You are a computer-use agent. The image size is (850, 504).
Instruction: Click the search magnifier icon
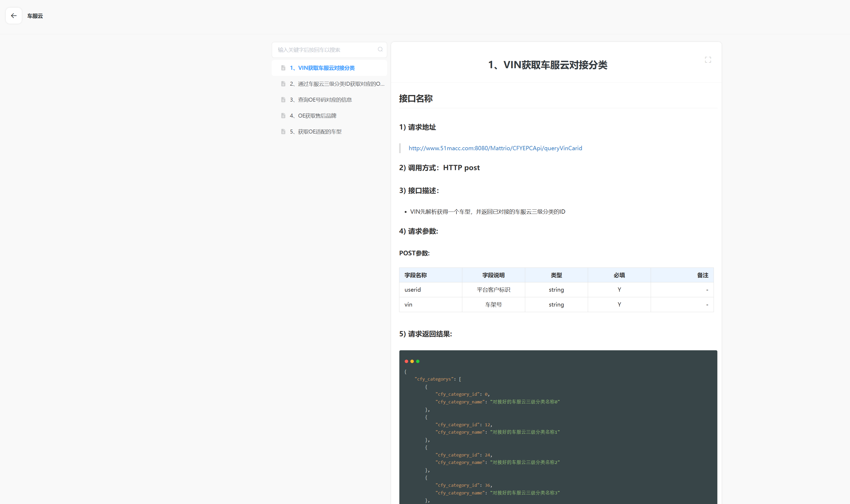coord(380,50)
